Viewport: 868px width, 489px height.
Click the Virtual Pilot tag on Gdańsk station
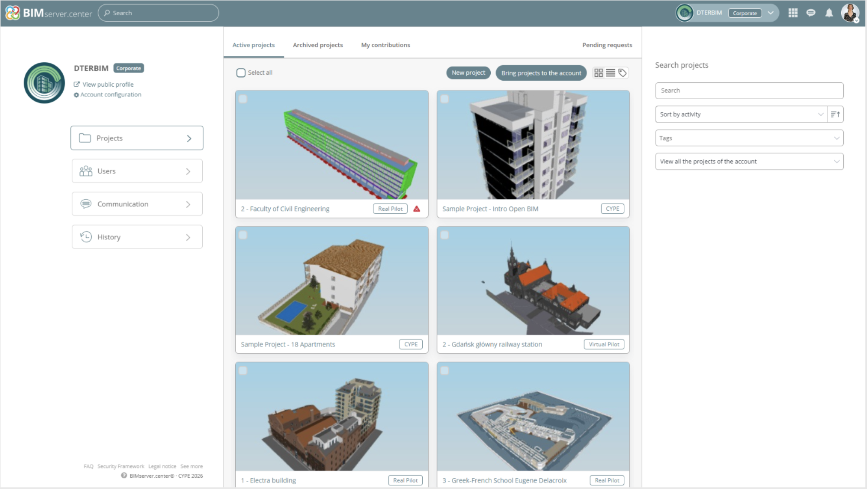point(604,345)
